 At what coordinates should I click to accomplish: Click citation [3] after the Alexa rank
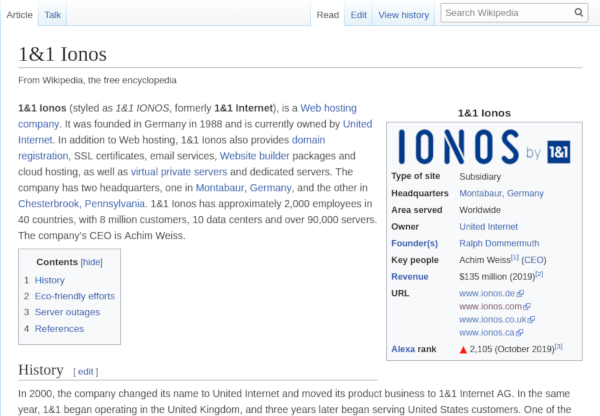coord(559,346)
